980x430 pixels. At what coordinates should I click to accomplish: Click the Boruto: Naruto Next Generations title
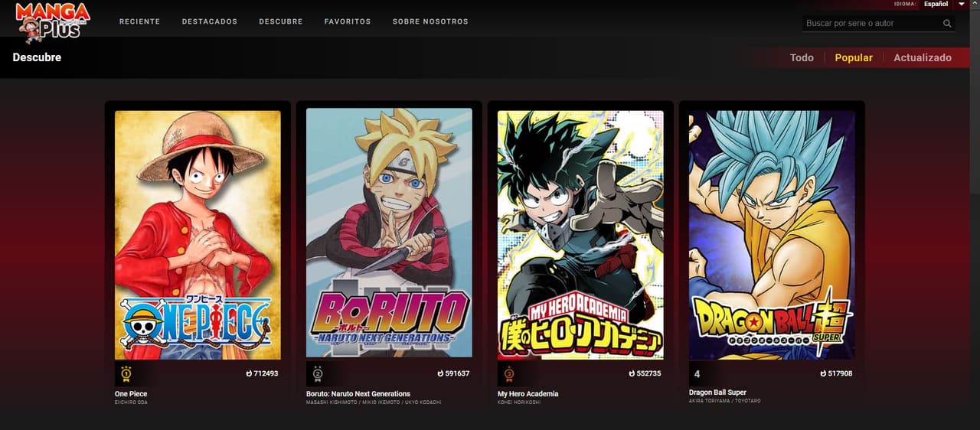coord(358,394)
